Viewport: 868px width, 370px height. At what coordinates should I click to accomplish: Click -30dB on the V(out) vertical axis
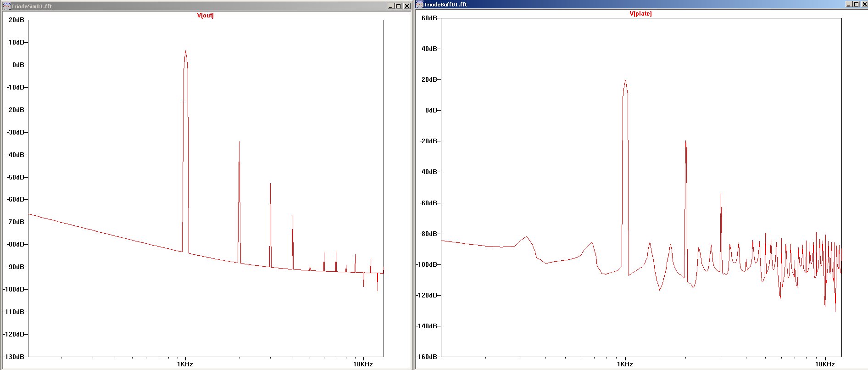pos(16,132)
